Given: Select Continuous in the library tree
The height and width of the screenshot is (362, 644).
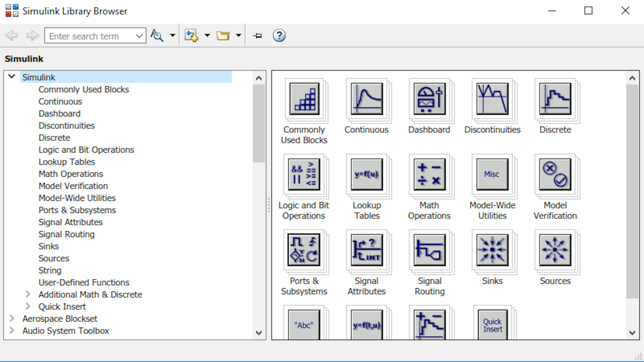Looking at the screenshot, I should 60,101.
